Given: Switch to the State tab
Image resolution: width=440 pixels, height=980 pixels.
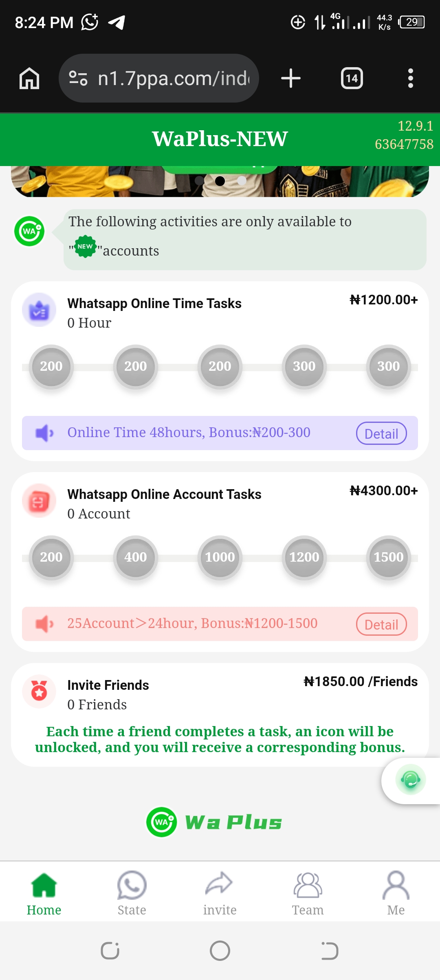Looking at the screenshot, I should (x=132, y=893).
